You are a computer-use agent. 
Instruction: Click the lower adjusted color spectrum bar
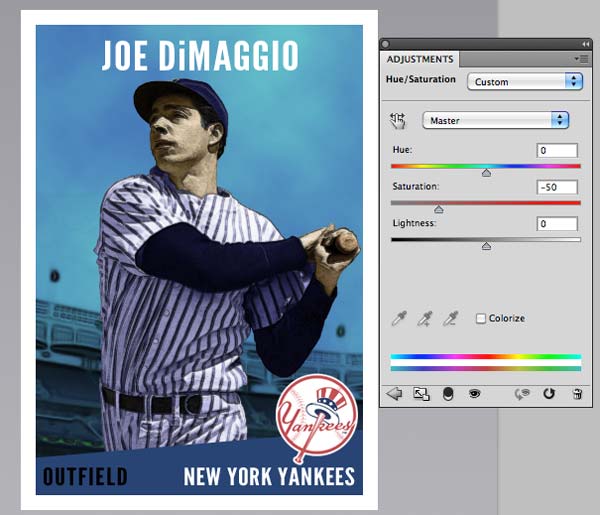point(486,369)
